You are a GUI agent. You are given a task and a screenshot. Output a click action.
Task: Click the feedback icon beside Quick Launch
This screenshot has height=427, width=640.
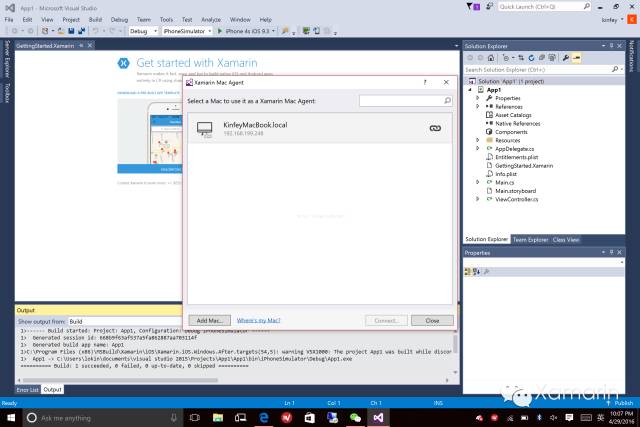coord(489,6)
